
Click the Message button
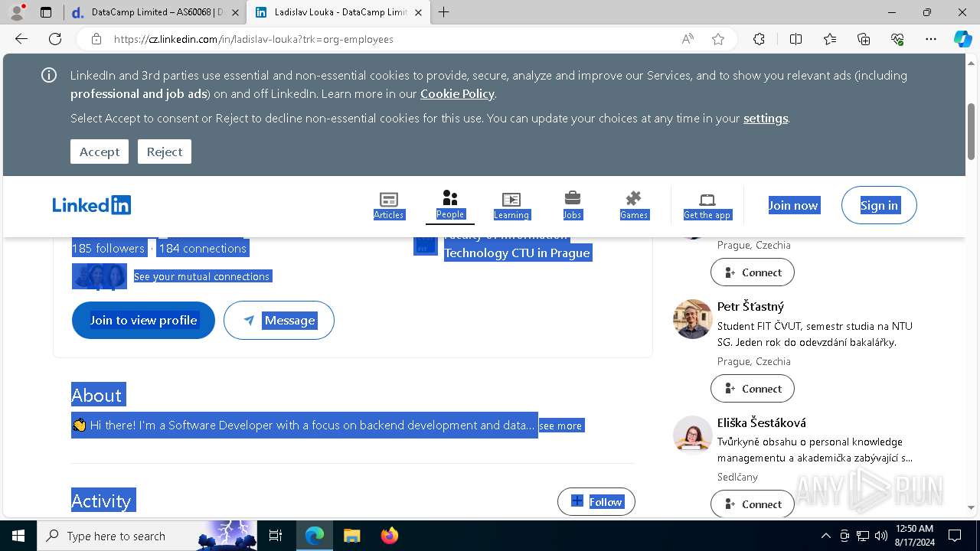pos(279,320)
